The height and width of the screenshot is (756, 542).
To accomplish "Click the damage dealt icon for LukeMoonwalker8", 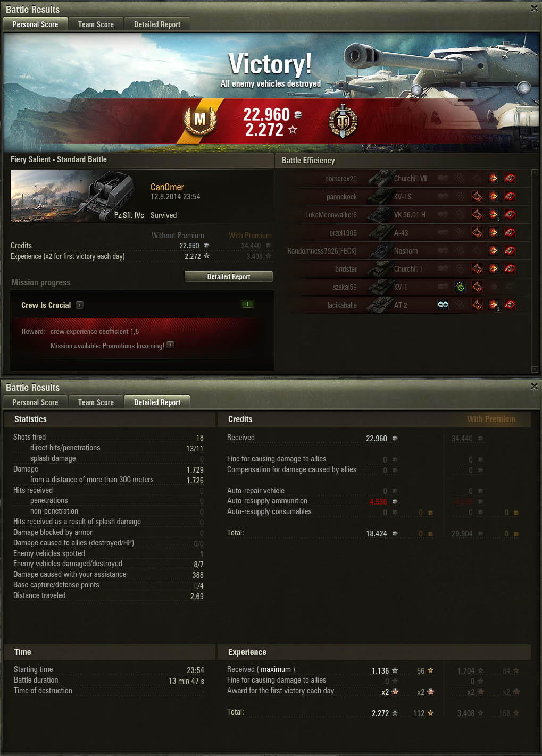I will (x=494, y=215).
